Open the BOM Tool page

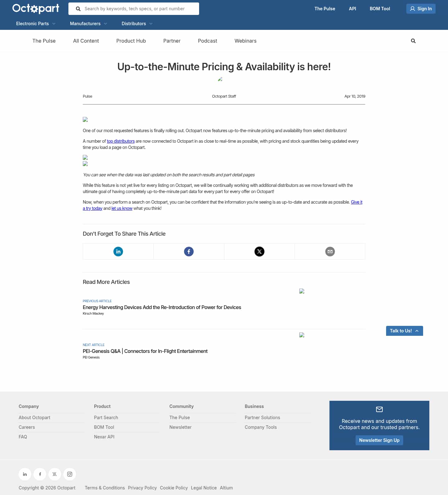click(x=380, y=8)
